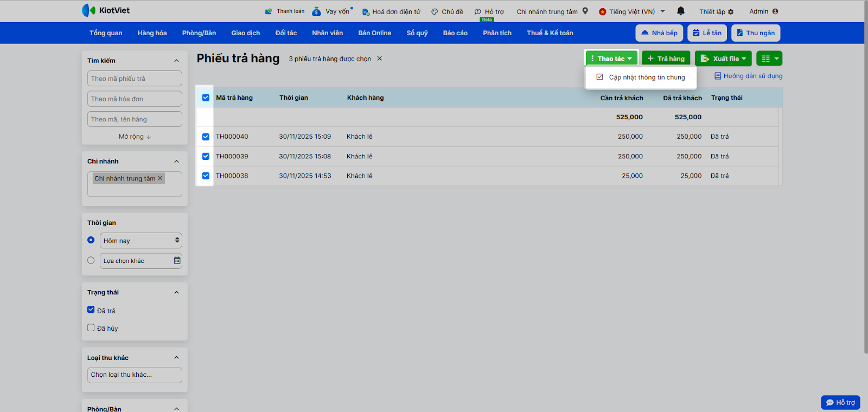This screenshot has height=412, width=868.
Task: Click the notification bell icon
Action: (x=681, y=11)
